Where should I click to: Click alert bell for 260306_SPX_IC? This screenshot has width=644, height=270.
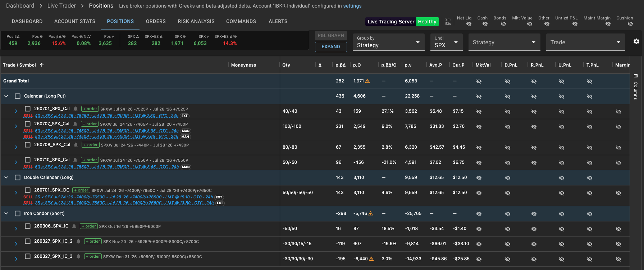pyautogui.click(x=74, y=226)
